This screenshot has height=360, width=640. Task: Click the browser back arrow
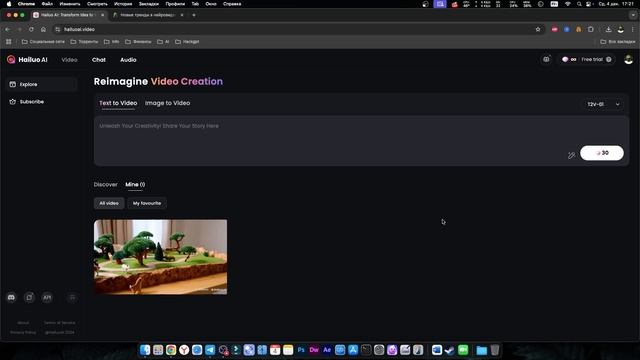pyautogui.click(x=8, y=29)
